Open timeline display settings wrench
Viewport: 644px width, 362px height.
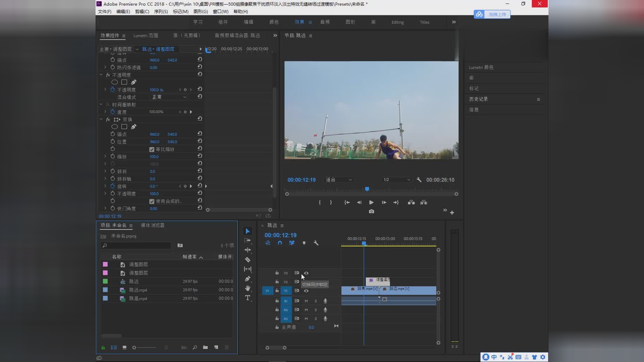tap(316, 243)
